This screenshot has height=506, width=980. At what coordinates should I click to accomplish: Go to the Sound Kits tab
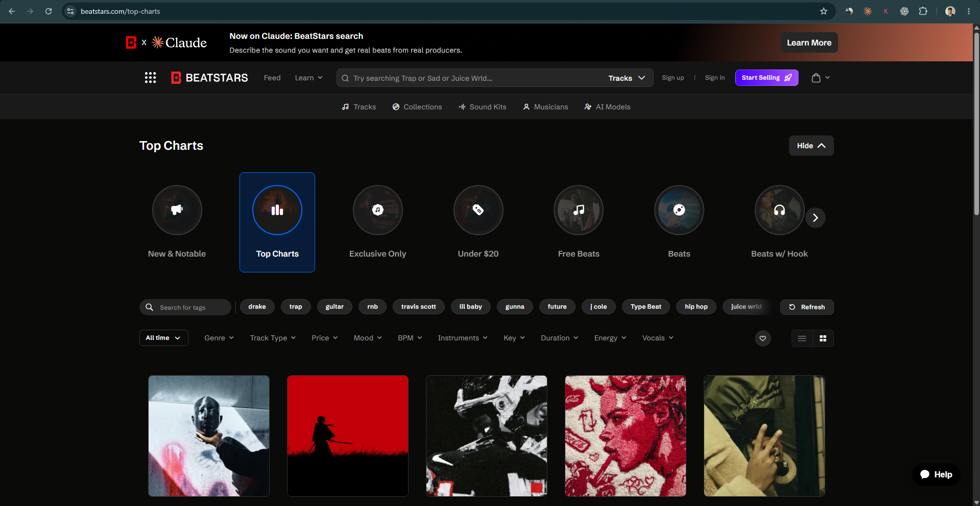(x=483, y=107)
